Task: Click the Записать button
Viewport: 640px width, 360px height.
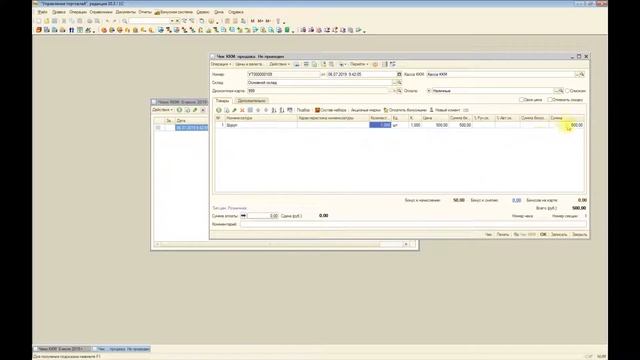Action: (559, 235)
